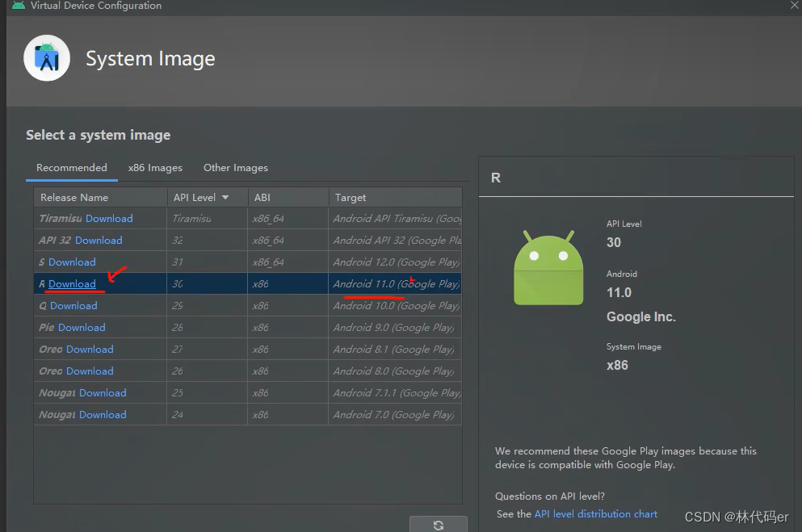Download the Tiramisu system image
Viewport: 802px width, 532px height.
(x=109, y=218)
